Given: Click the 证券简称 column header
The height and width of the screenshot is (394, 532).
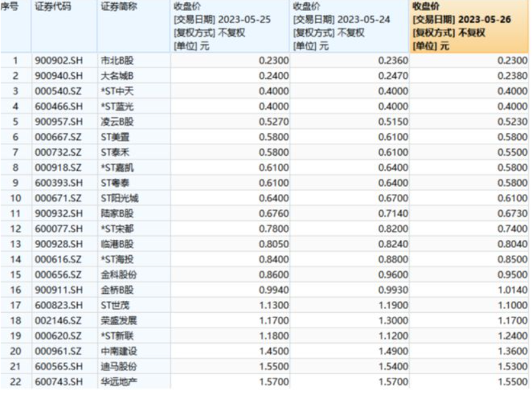Looking at the screenshot, I should coord(133,26).
